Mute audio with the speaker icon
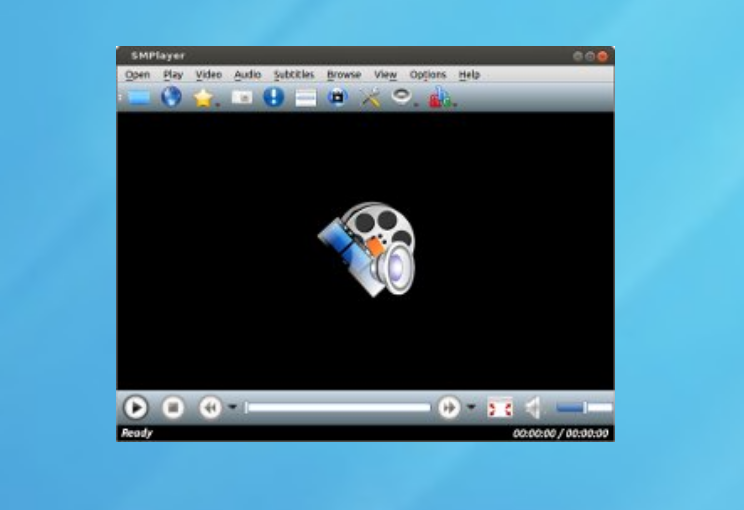 pyautogui.click(x=533, y=408)
